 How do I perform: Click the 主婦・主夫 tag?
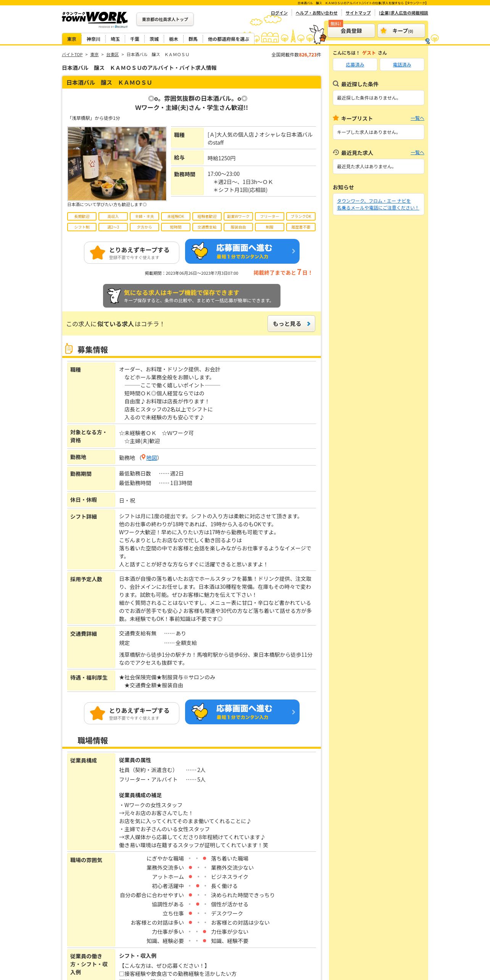(x=144, y=216)
